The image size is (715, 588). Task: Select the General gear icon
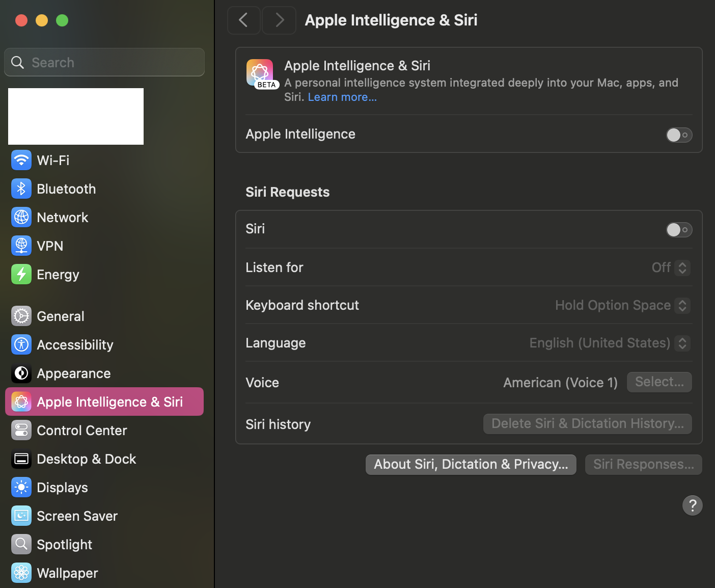point(21,316)
